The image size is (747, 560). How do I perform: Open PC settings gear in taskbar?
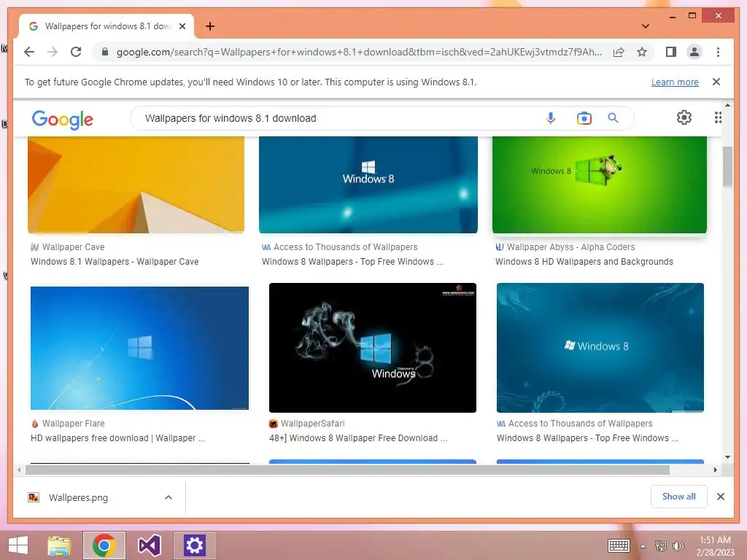point(194,545)
